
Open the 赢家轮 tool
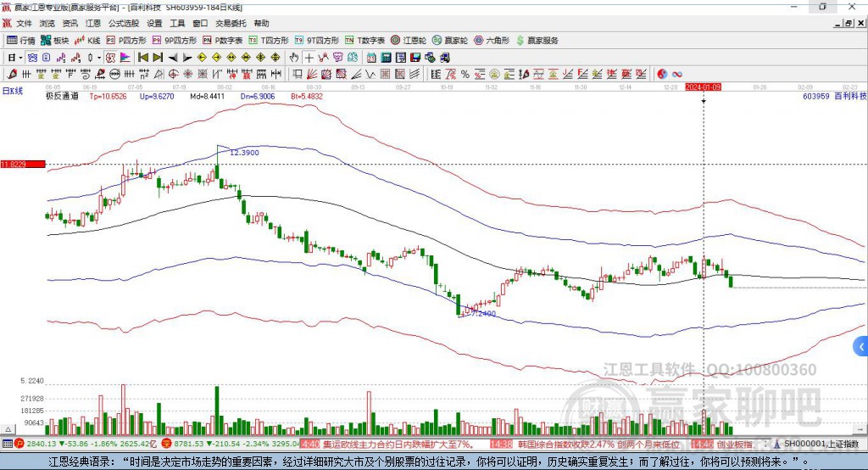(x=450, y=41)
